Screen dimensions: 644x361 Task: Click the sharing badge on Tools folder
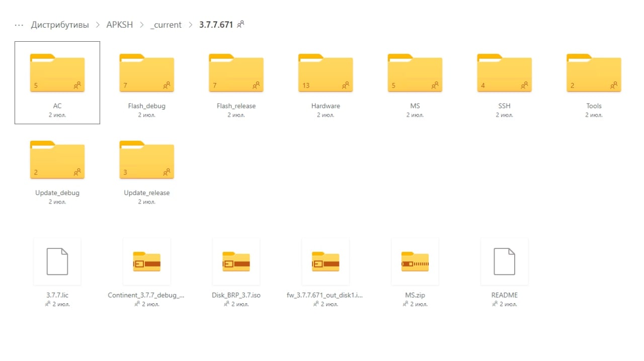point(614,85)
